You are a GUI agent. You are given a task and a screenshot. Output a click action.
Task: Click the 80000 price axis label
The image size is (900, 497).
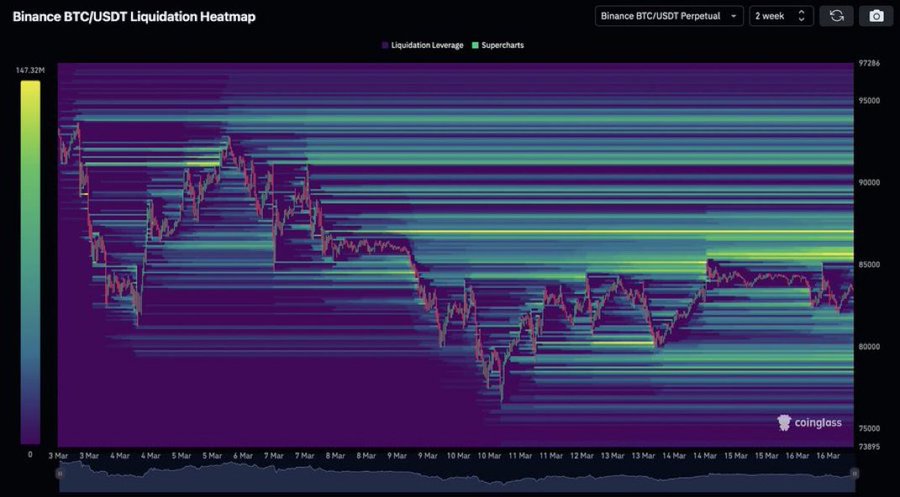tap(868, 347)
